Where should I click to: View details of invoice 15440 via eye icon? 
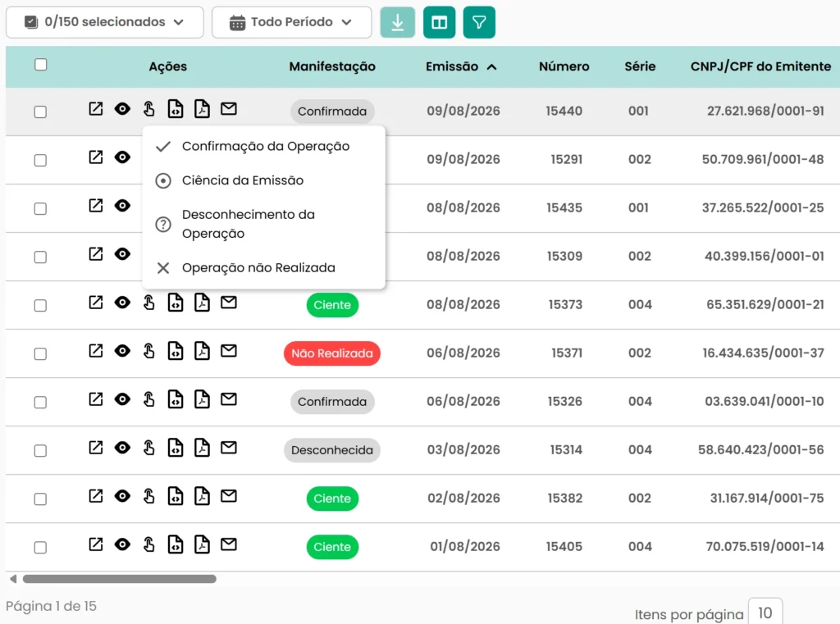tap(122, 109)
